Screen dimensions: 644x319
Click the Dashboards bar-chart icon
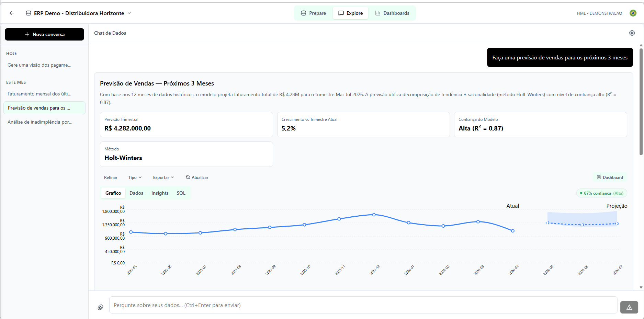tap(378, 13)
